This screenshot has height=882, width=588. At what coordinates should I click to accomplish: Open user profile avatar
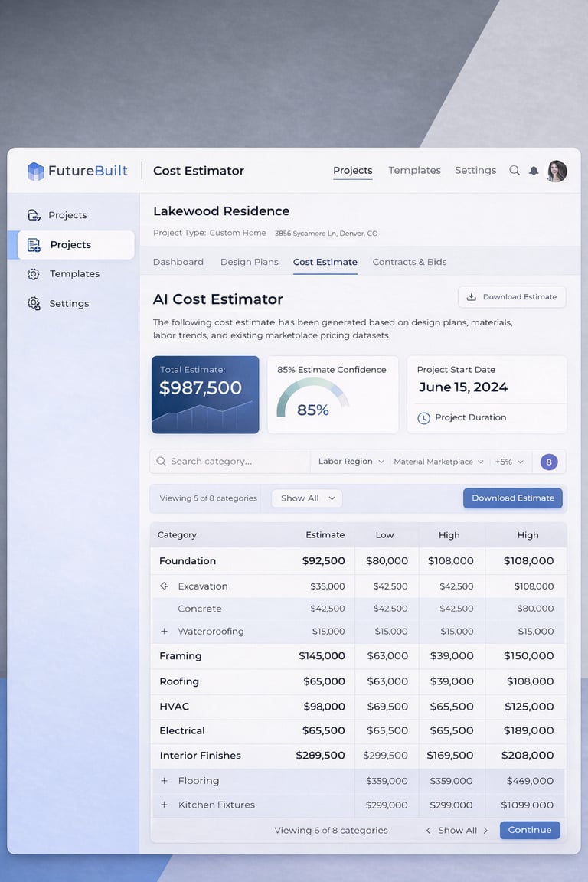coord(557,171)
